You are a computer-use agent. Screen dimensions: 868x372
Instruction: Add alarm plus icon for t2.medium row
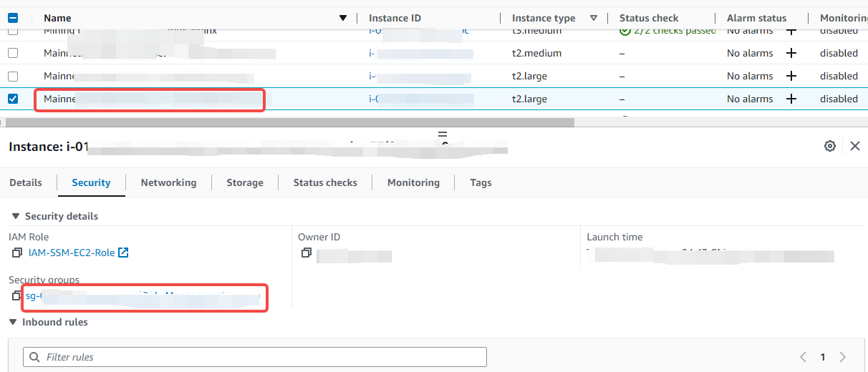(x=791, y=53)
